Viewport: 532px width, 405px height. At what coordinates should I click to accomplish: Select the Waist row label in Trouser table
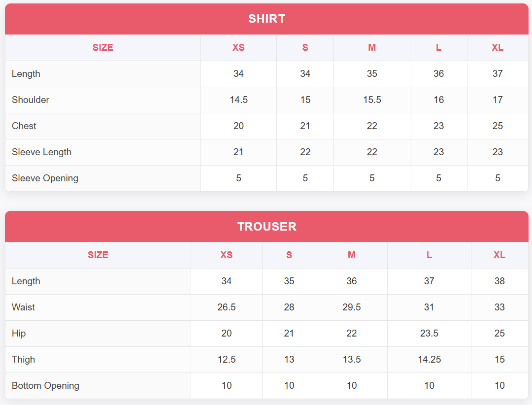[x=23, y=307]
